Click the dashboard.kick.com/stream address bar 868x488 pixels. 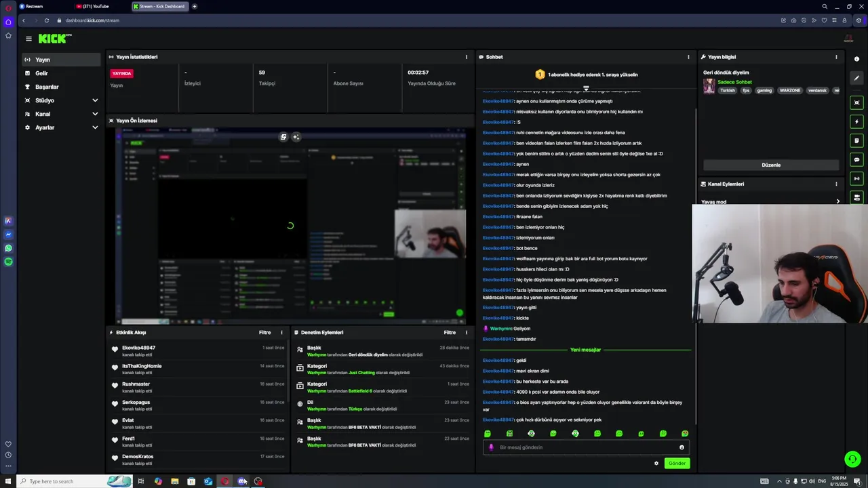[92, 20]
